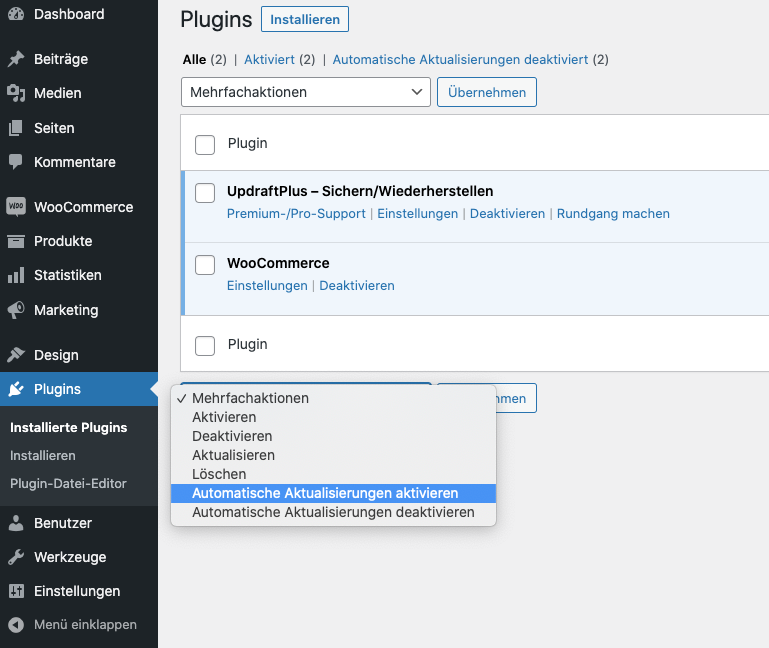The image size is (769, 648).
Task: Click the Installieren button beside Plugins heading
Action: point(305,19)
